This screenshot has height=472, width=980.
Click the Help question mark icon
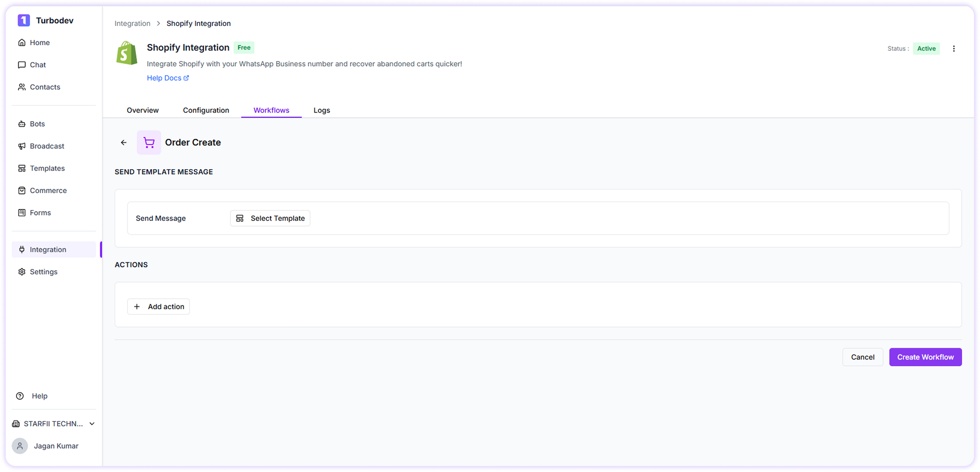point(20,396)
